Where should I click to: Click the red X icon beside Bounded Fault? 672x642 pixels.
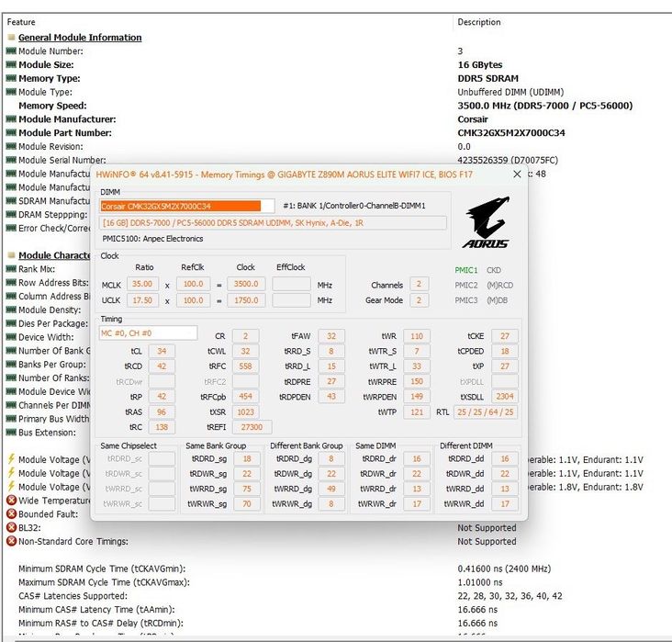click(12, 513)
